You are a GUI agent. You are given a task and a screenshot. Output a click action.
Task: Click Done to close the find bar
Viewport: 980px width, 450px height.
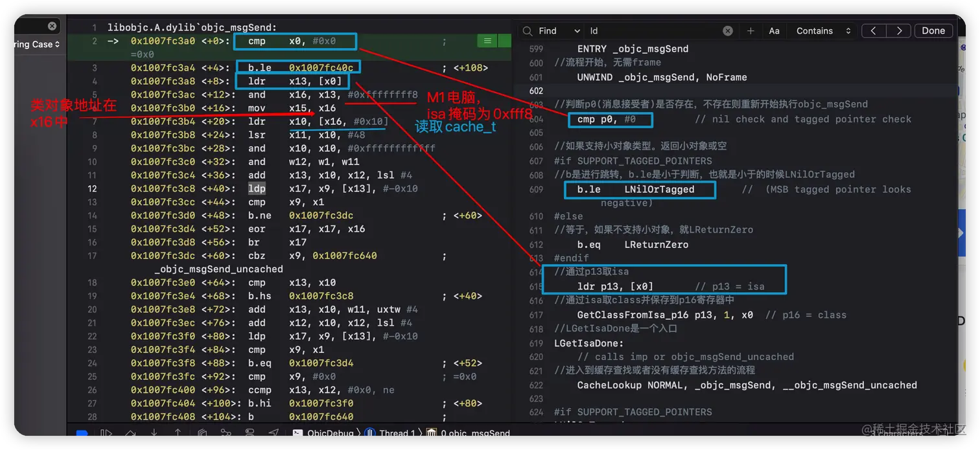click(x=933, y=31)
